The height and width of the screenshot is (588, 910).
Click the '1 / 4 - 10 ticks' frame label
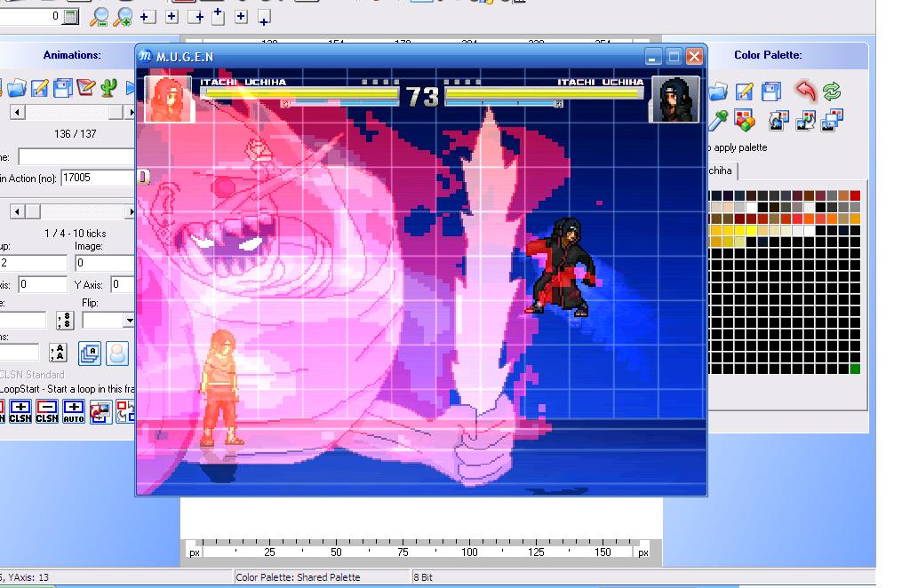tap(76, 234)
